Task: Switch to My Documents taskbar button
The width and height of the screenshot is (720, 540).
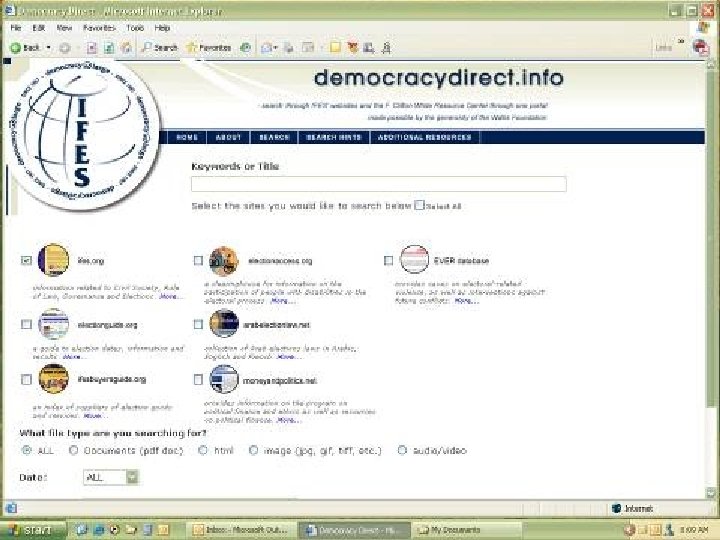Action: coord(467,530)
